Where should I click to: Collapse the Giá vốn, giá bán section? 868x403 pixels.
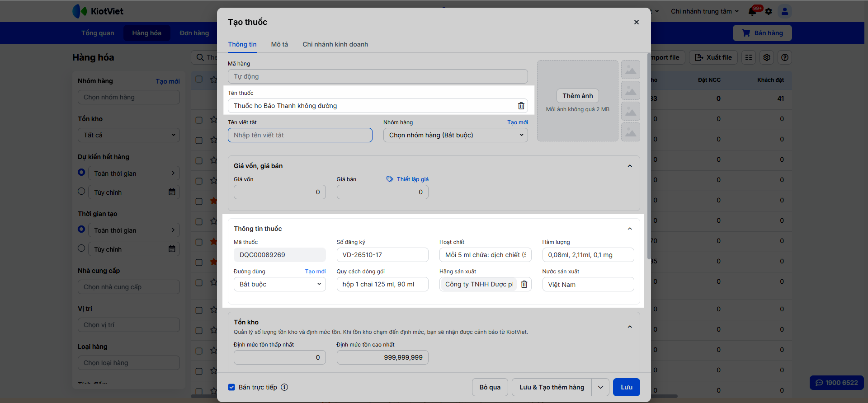tap(629, 166)
